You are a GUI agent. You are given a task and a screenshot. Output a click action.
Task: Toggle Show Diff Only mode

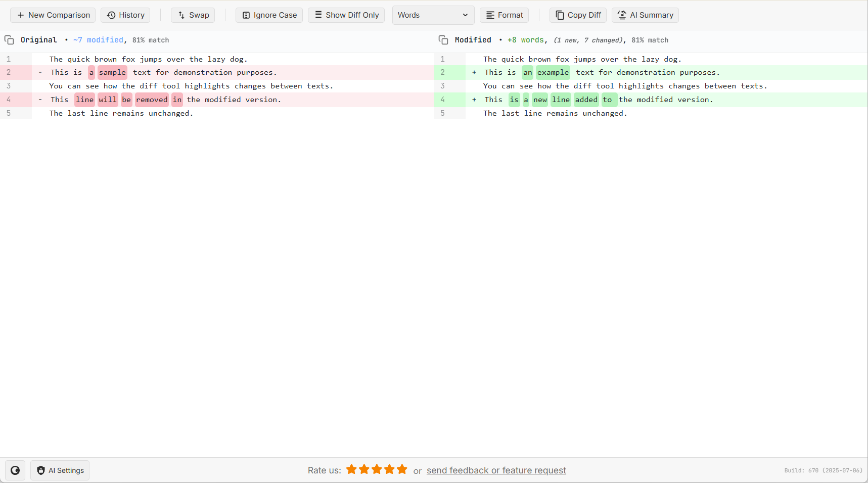click(346, 15)
